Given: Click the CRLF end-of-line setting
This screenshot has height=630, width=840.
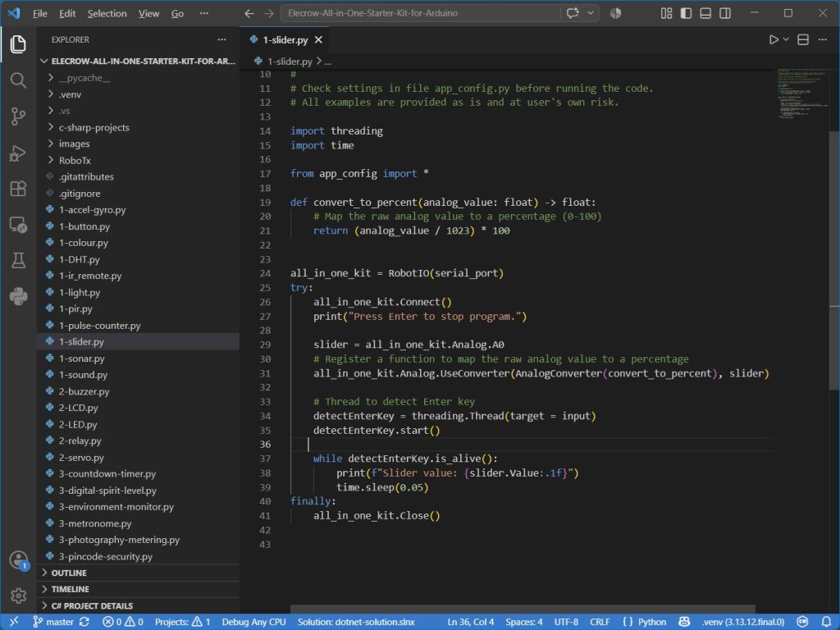Looking at the screenshot, I should tap(600, 622).
